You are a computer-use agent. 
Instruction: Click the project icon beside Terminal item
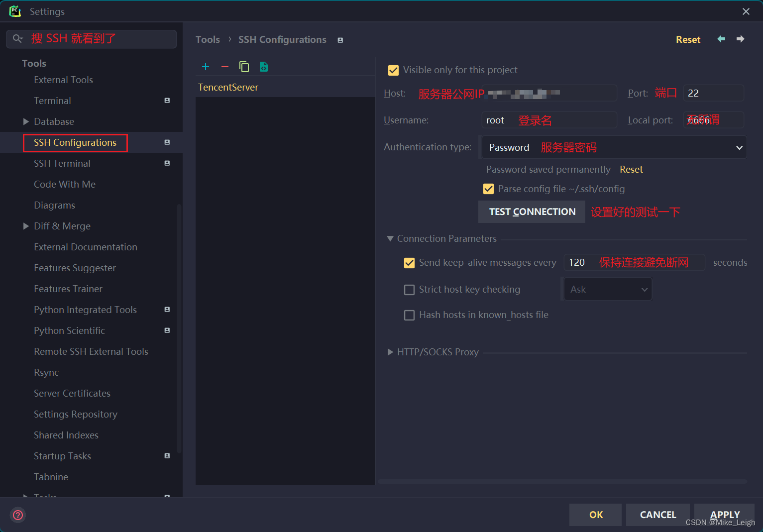[x=167, y=101]
